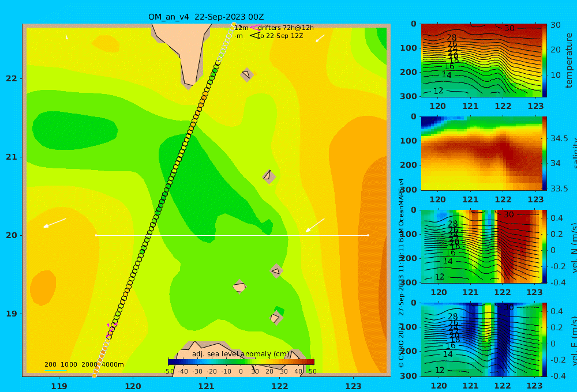Screen dimensions: 577x392
Task: Click the '12m' legend text
Action: pyautogui.click(x=241, y=28)
